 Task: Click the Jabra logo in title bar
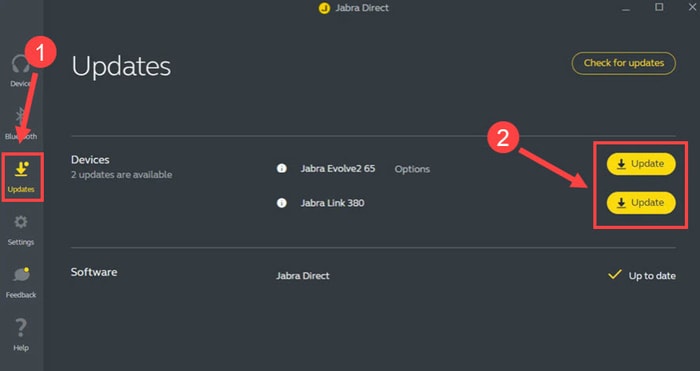tap(324, 8)
